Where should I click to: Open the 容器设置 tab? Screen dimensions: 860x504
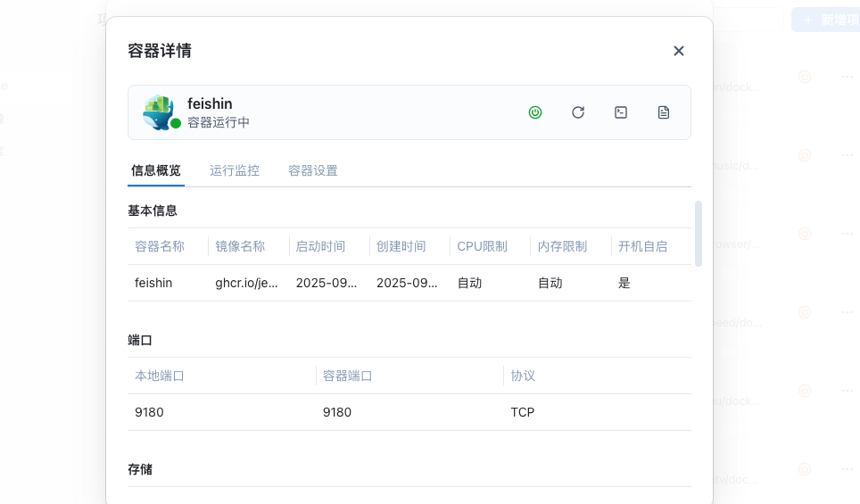(313, 170)
